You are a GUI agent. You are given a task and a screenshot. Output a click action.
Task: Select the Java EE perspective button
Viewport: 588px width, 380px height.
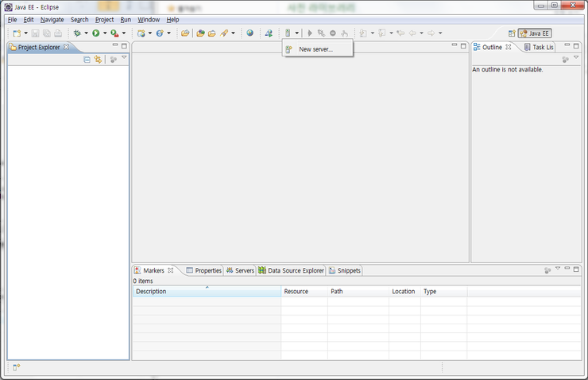(535, 33)
